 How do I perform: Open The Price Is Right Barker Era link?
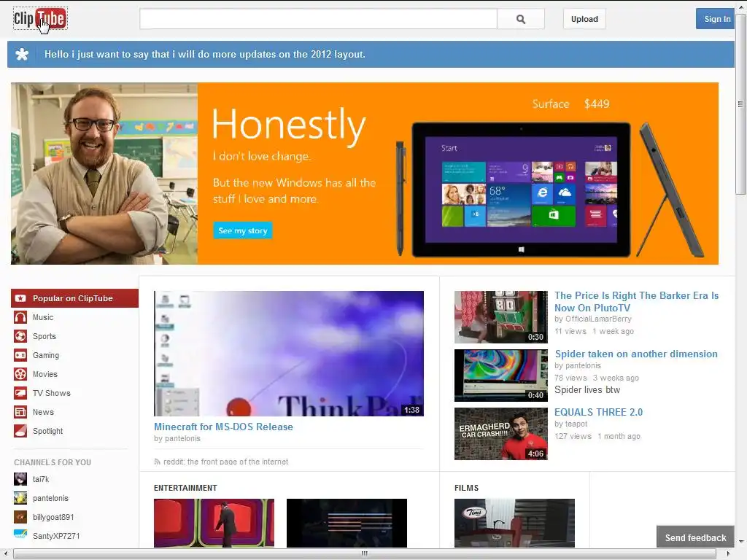pos(636,301)
